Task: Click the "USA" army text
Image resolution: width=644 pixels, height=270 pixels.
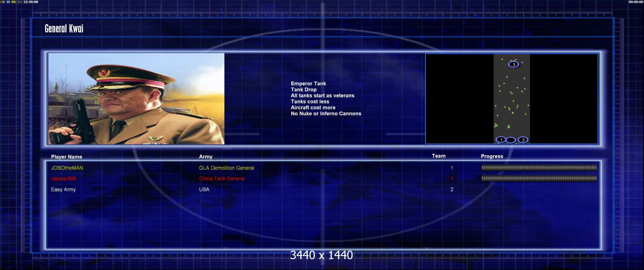Action: coord(204,189)
